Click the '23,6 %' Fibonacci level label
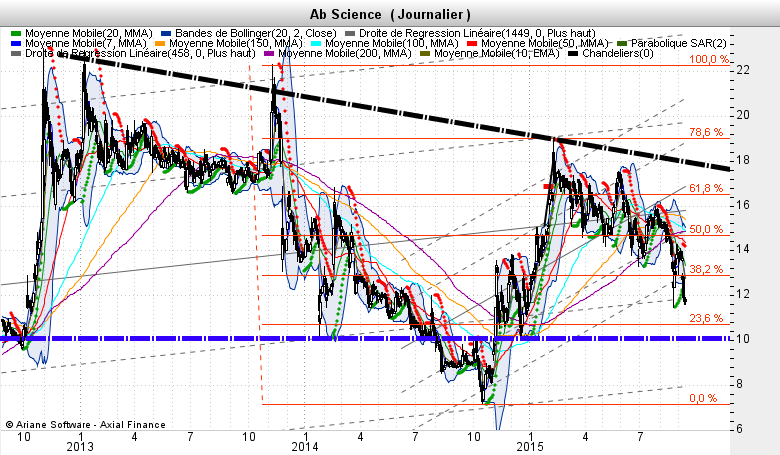Image resolution: width=780 pixels, height=455 pixels. 706,318
